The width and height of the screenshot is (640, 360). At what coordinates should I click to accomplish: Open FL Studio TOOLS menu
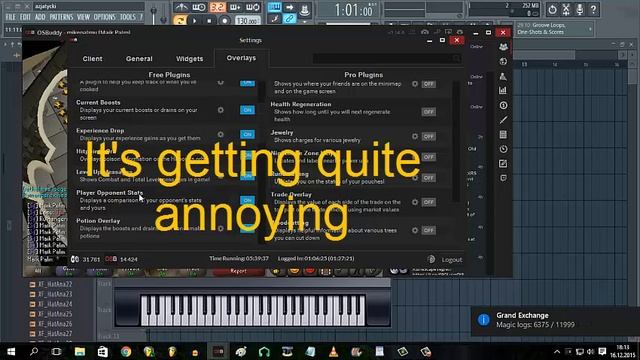pos(127,17)
